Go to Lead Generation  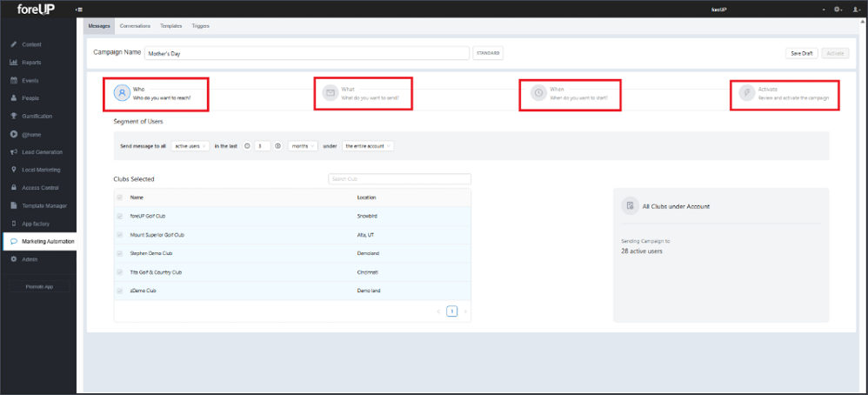tap(42, 151)
